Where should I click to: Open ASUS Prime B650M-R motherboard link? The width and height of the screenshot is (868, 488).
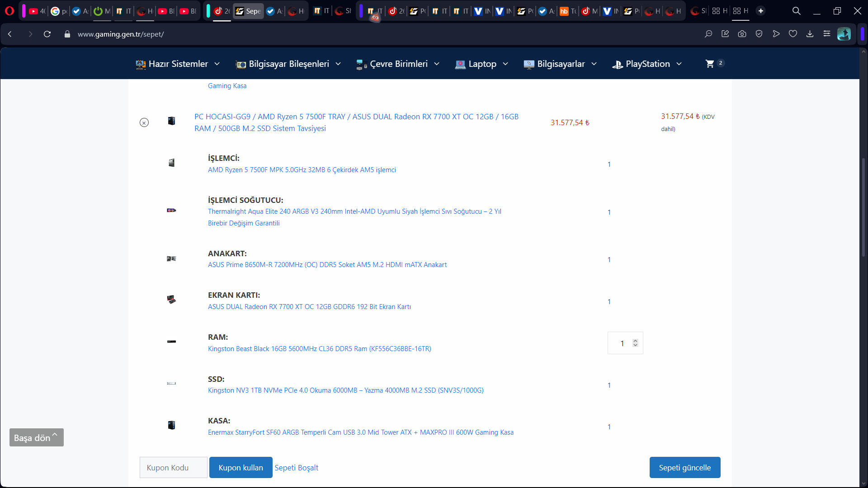click(327, 265)
